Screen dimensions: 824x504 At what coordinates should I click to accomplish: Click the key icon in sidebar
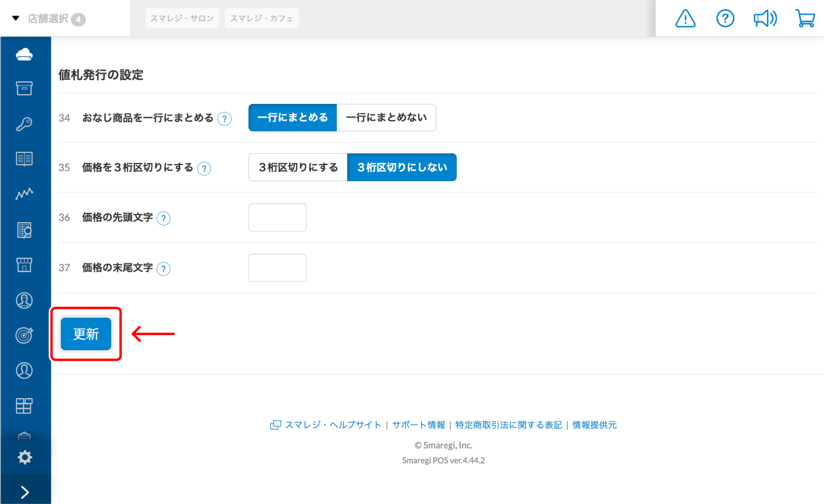(24, 124)
